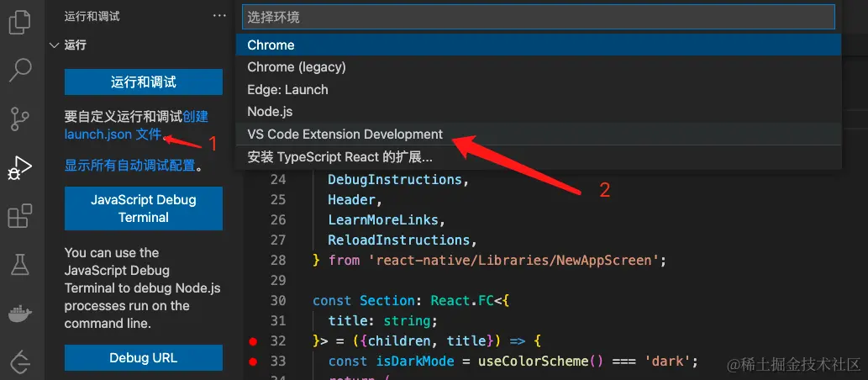Image resolution: width=868 pixels, height=380 pixels.
Task: Click the 运行和调试 sidebar title
Action: point(92,16)
